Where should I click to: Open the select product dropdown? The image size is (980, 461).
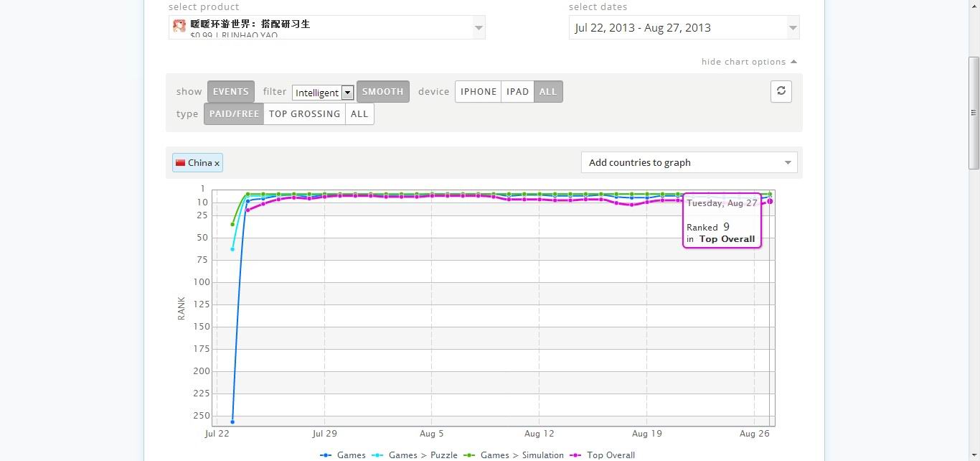(x=327, y=28)
